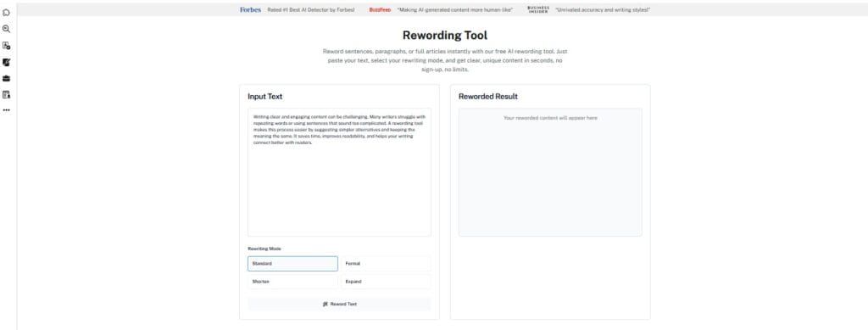868x330 pixels.
Task: Select the Shorten rewriting mode
Action: [292, 282]
